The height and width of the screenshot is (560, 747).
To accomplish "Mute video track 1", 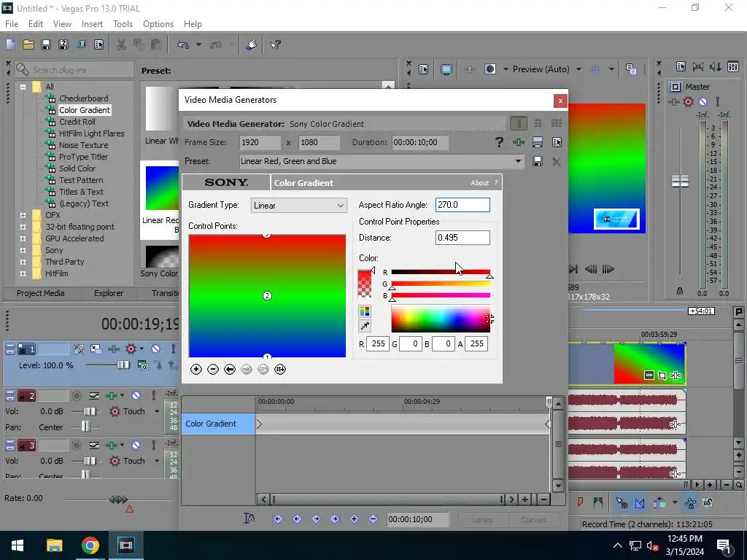I will pyautogui.click(x=156, y=349).
